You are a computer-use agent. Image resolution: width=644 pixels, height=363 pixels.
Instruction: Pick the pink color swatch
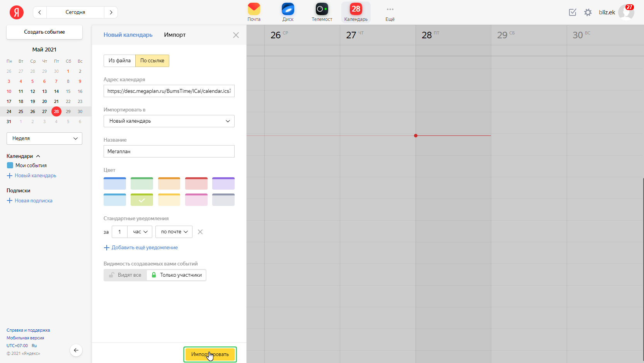[196, 200]
